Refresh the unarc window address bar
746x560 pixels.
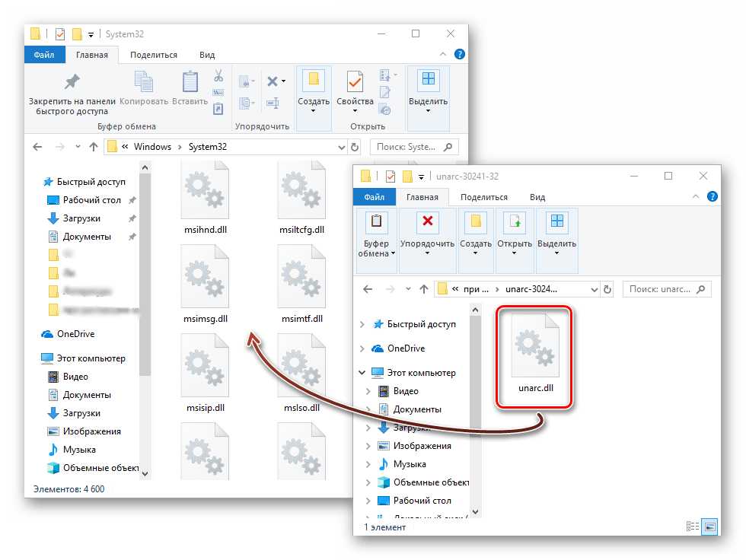(x=607, y=289)
